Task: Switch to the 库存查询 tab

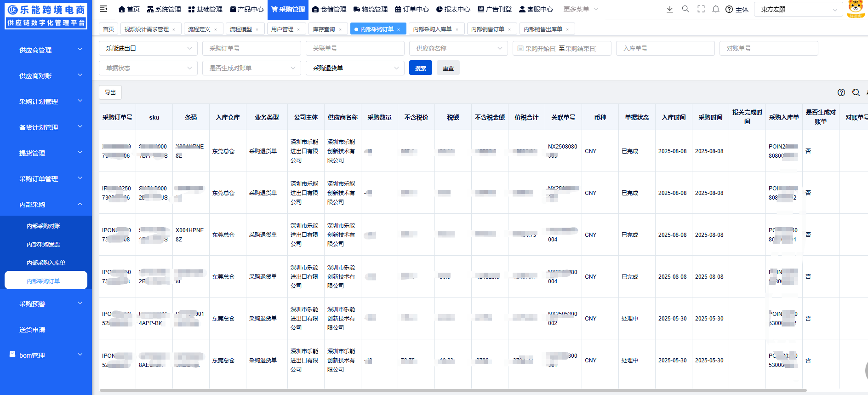Action: 324,29
